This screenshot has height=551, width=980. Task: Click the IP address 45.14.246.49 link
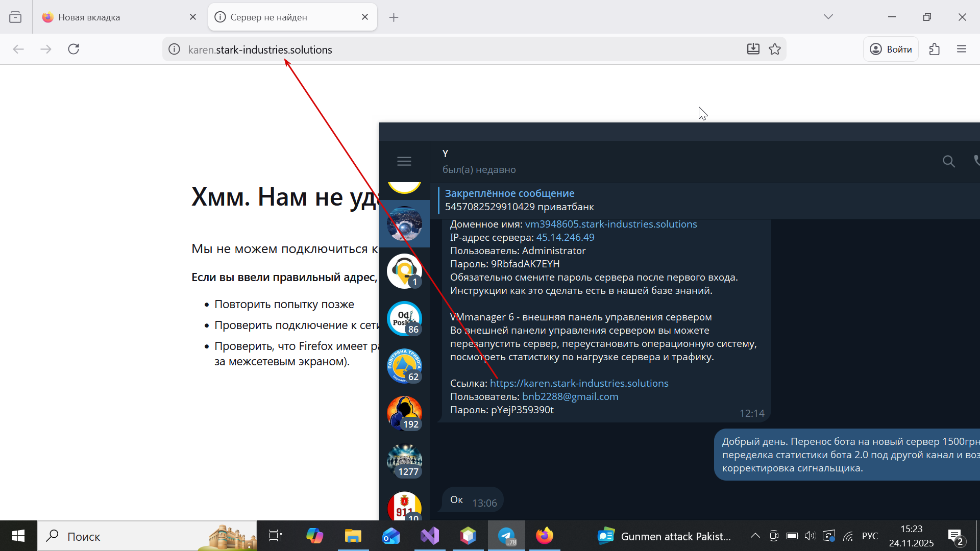click(x=565, y=237)
